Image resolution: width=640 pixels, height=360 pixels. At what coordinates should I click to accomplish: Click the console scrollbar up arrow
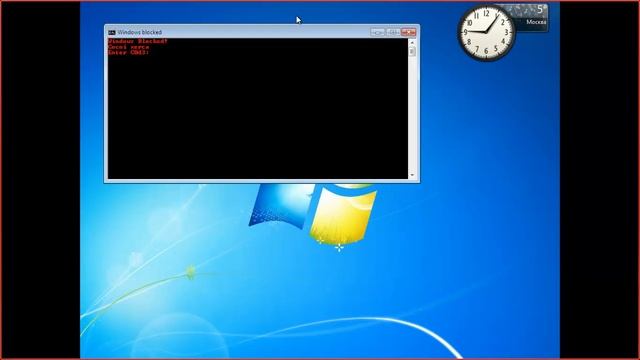pyautogui.click(x=412, y=42)
